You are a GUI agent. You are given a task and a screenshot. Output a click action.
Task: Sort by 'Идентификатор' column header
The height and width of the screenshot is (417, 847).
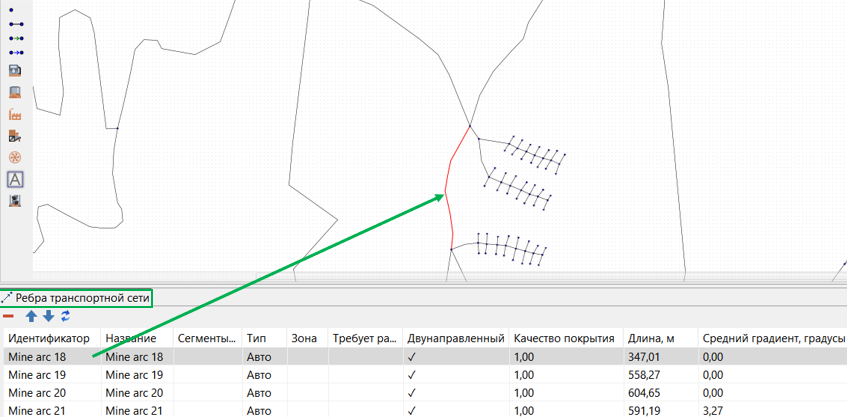pyautogui.click(x=52, y=339)
